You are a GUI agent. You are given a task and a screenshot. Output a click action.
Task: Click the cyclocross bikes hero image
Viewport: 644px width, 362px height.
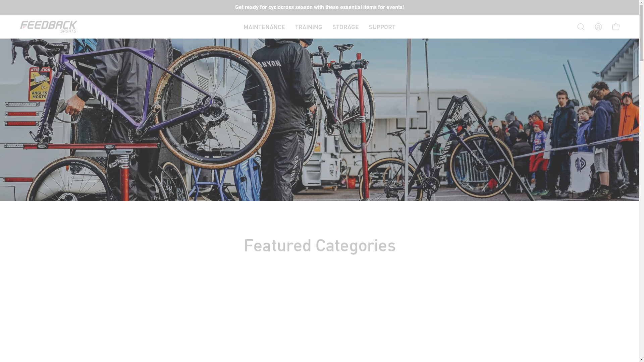(319, 120)
